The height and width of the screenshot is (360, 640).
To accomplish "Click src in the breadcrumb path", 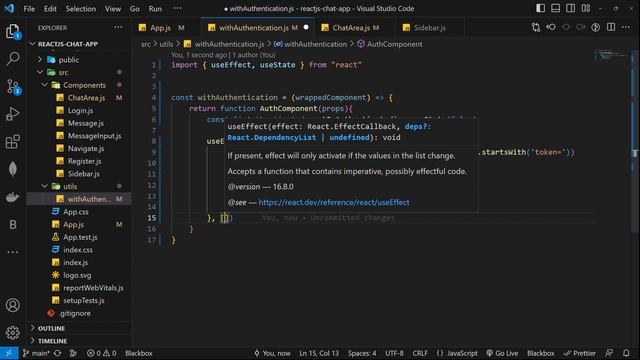I will [146, 44].
